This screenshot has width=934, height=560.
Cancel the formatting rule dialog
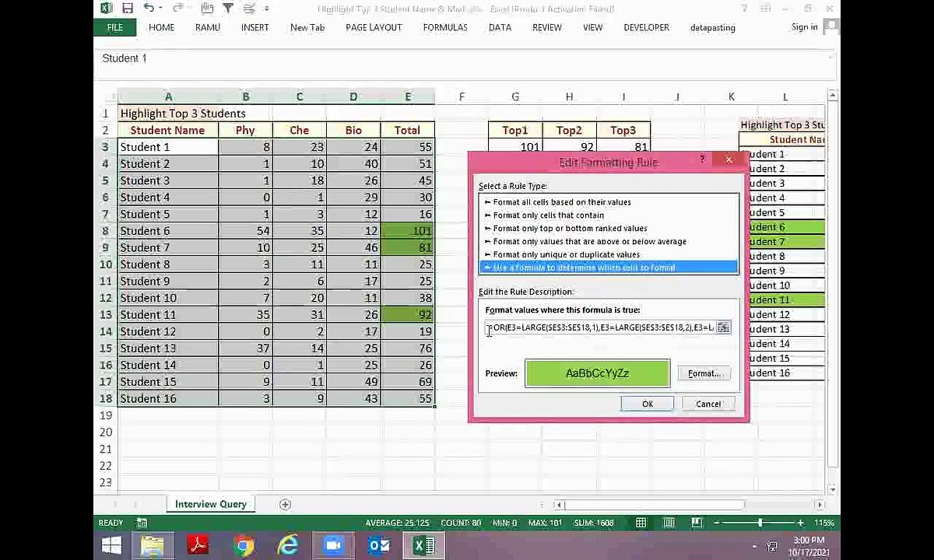pyautogui.click(x=708, y=404)
